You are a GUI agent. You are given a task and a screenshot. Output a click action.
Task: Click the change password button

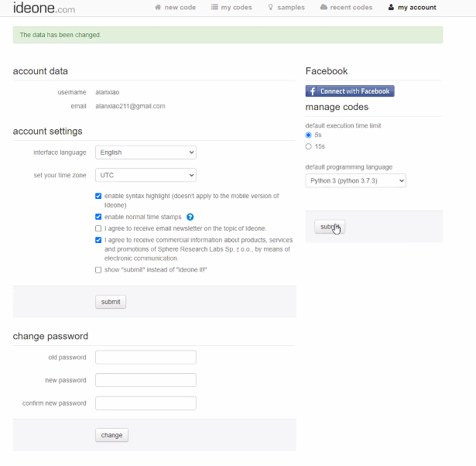coord(111,435)
